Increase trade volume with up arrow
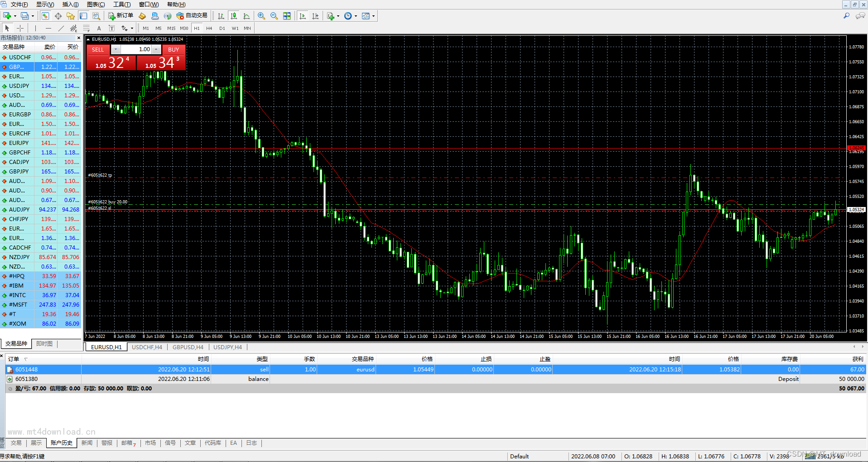868x462 pixels. coord(156,49)
